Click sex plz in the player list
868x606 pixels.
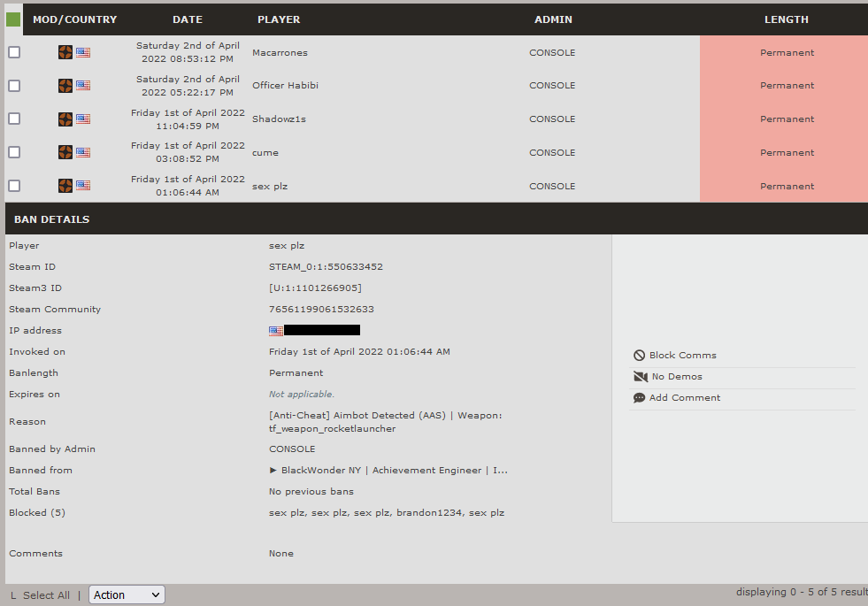(x=270, y=187)
